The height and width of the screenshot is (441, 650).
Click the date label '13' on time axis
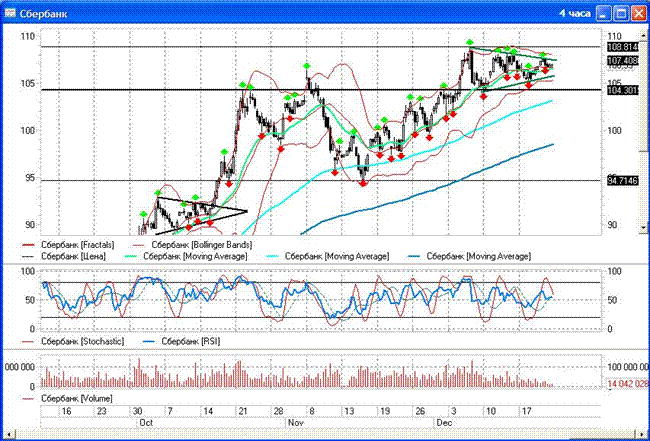coord(349,411)
